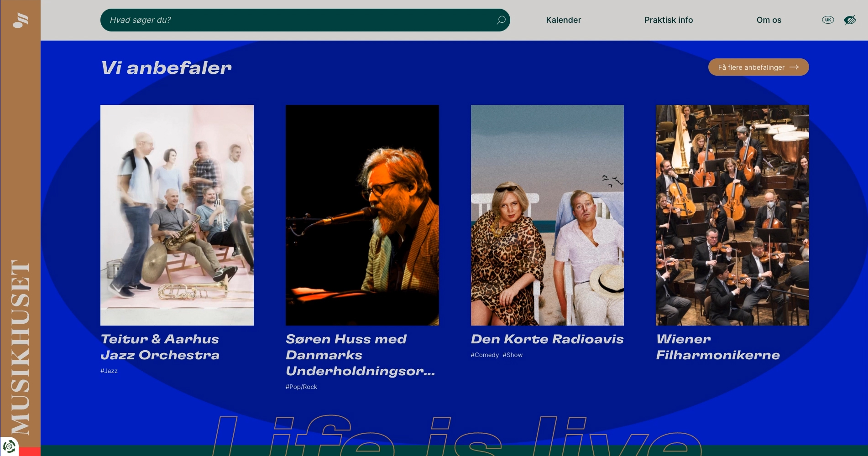Image resolution: width=868 pixels, height=456 pixels.
Task: Open the Den Korte Radioavis photo
Action: pyautogui.click(x=547, y=215)
